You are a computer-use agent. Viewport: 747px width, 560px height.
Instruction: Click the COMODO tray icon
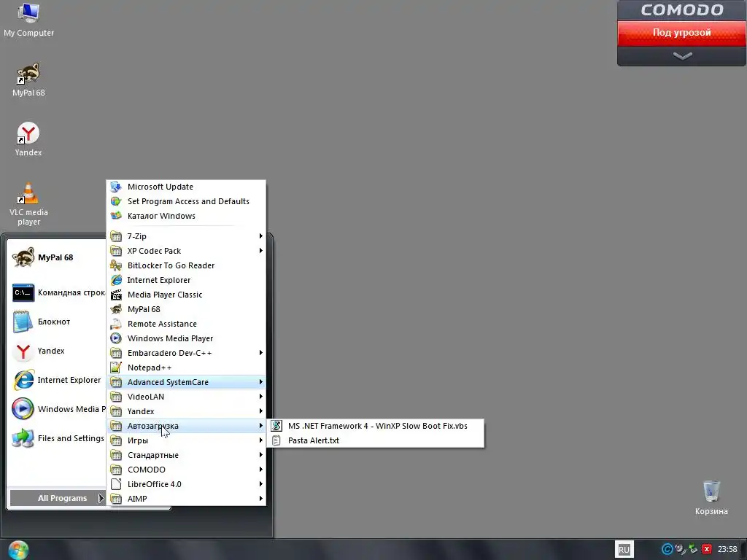[x=667, y=550]
